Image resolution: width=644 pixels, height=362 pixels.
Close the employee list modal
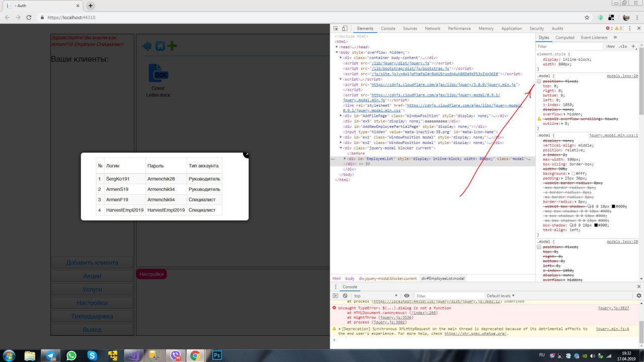click(246, 155)
